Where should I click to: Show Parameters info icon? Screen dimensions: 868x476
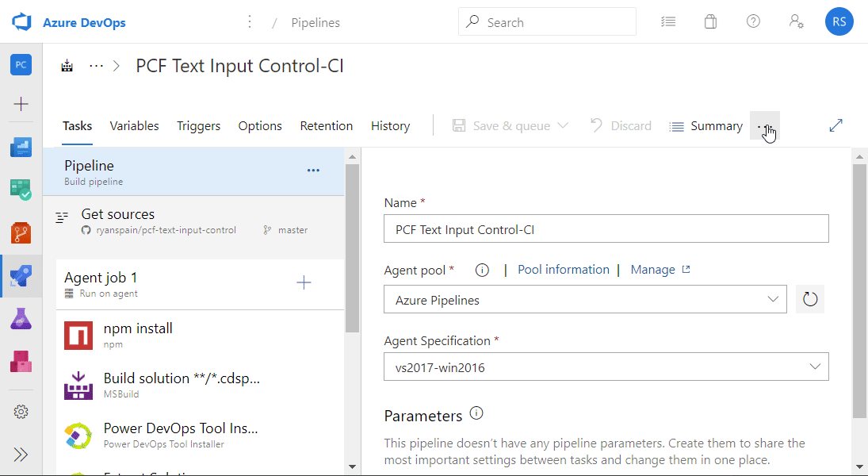coord(476,413)
